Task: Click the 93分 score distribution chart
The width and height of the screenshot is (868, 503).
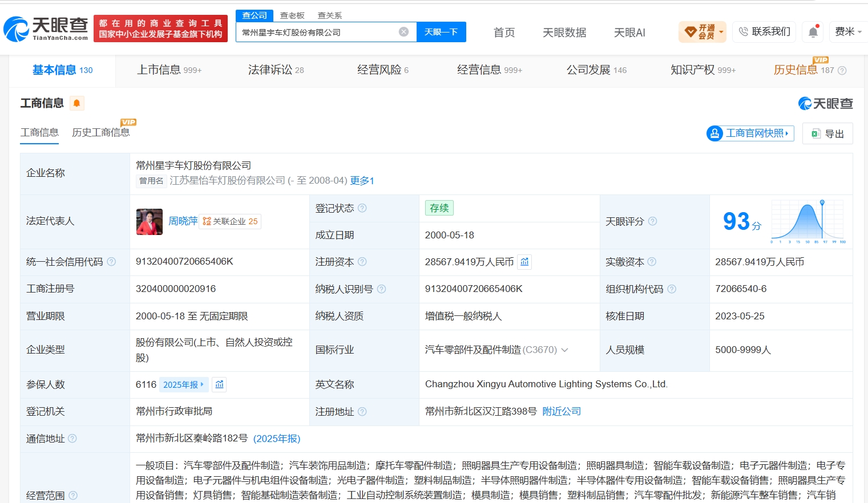Action: (808, 222)
